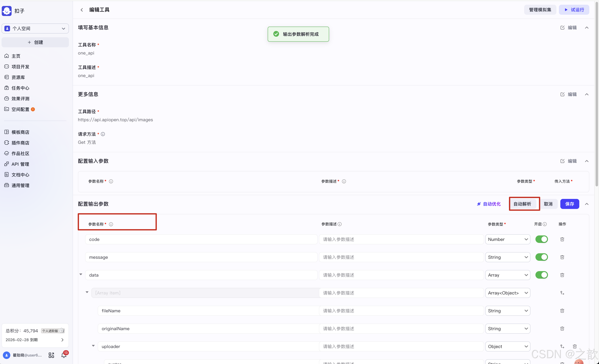
Task: Toggle off the data parameter switch
Action: coord(541,275)
